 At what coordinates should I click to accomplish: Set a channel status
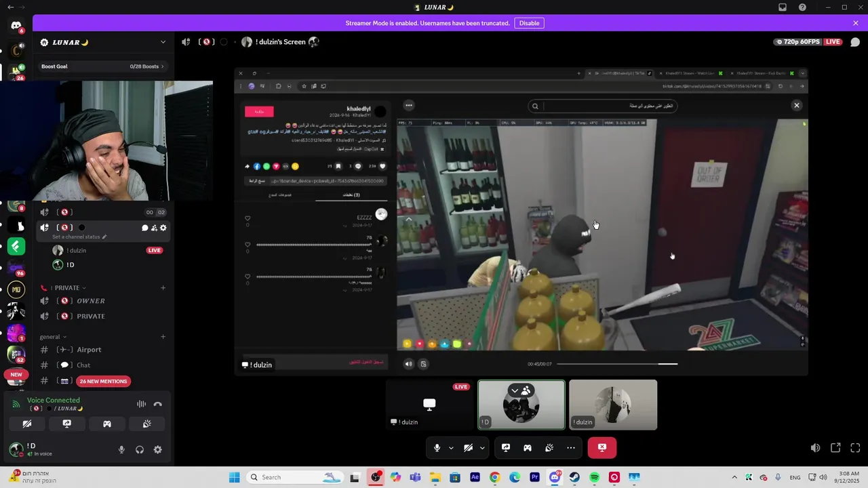pyautogui.click(x=79, y=237)
